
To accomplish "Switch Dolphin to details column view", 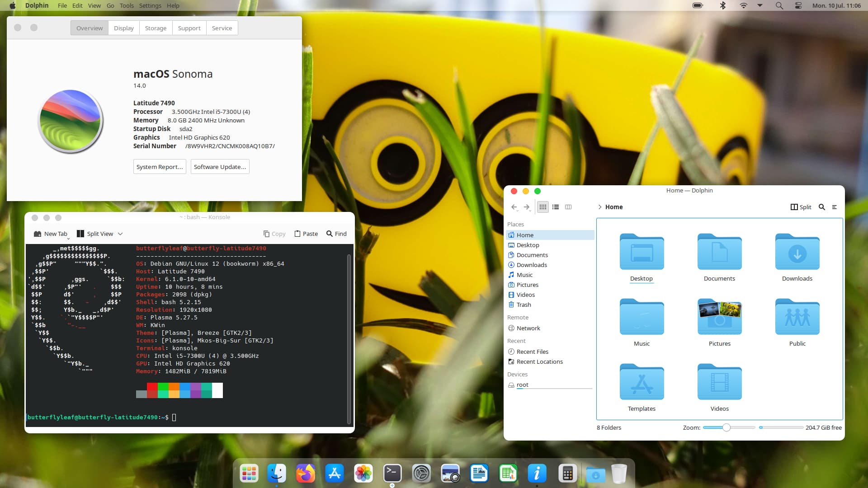I will tap(568, 207).
